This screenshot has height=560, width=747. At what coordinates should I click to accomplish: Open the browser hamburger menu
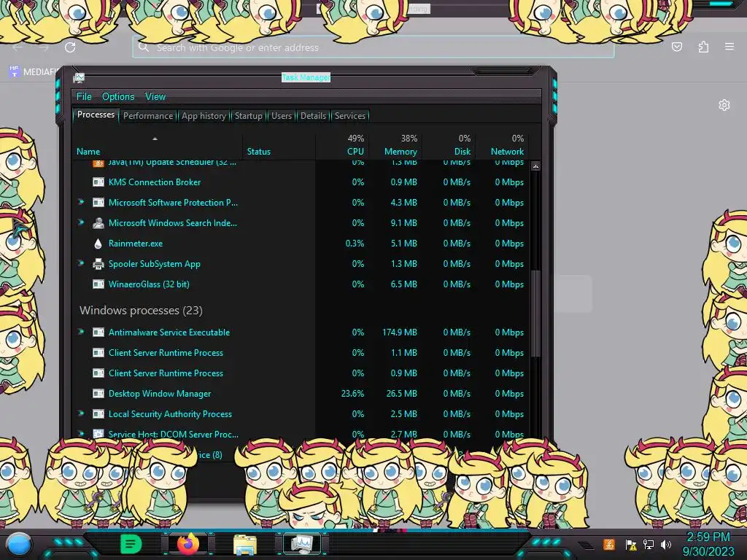[x=729, y=47]
